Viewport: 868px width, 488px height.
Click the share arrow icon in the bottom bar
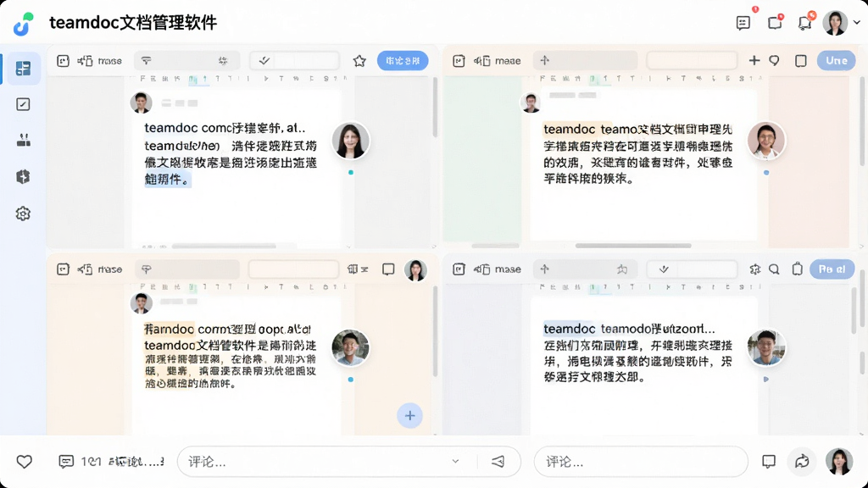802,462
